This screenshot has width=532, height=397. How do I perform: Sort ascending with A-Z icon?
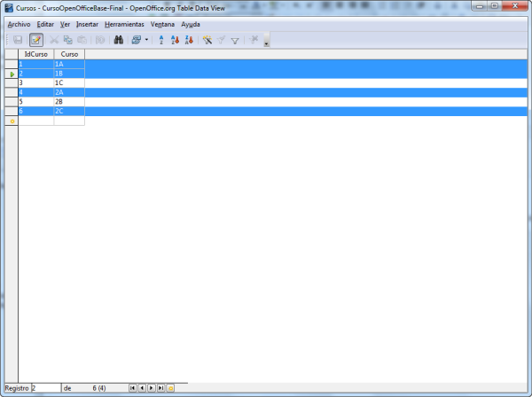tap(175, 40)
